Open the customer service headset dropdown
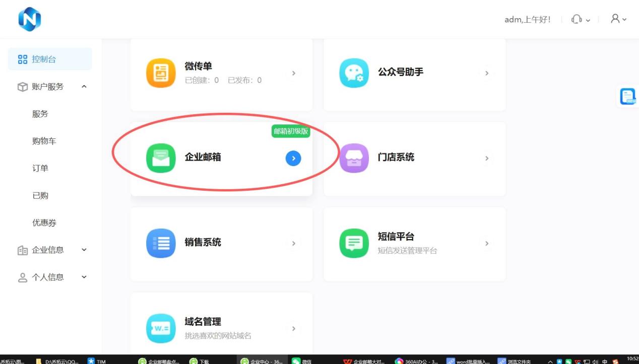This screenshot has width=639, height=364. coord(581,19)
